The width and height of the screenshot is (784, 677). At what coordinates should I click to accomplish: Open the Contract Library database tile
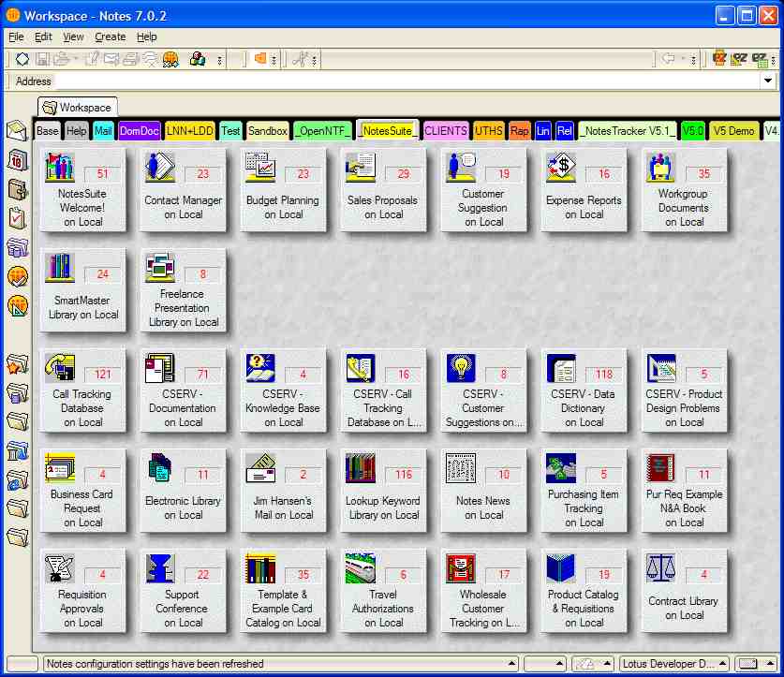click(684, 591)
